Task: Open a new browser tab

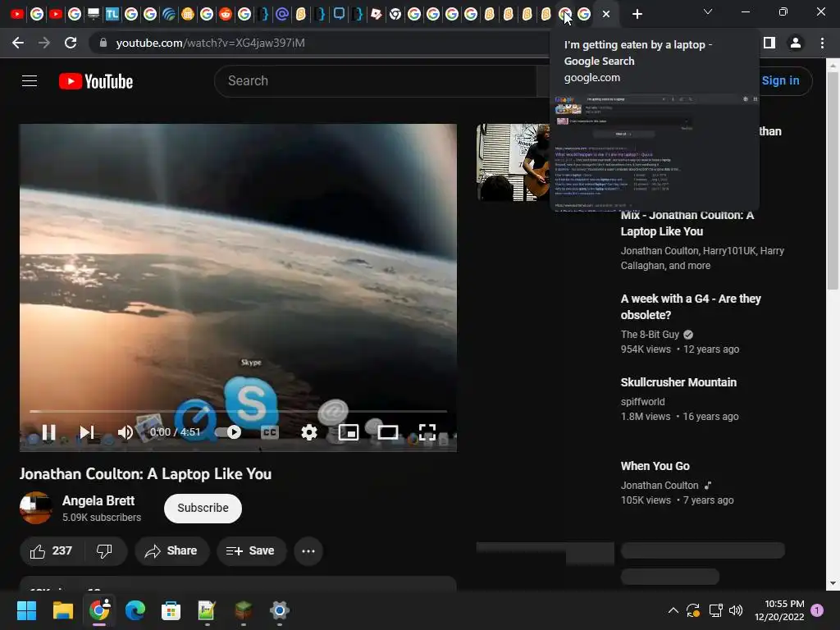Action: tap(637, 15)
